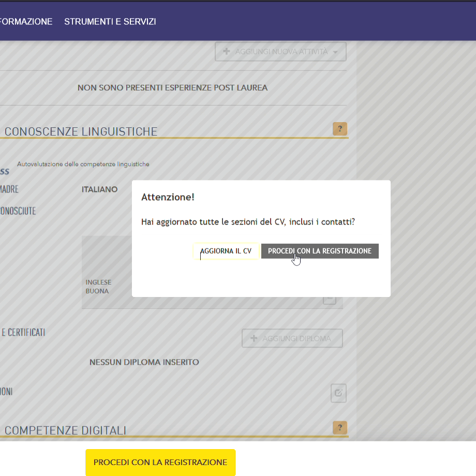Click the Attenzione! dialog title
The image size is (476, 476).
coord(168,197)
